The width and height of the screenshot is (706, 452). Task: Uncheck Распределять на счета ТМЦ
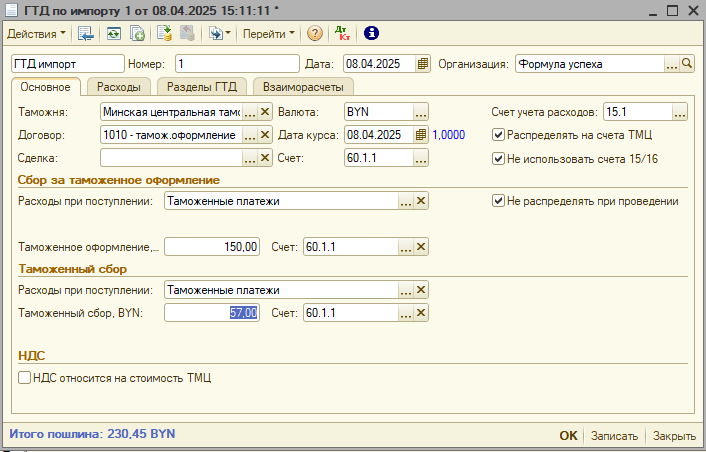click(498, 135)
